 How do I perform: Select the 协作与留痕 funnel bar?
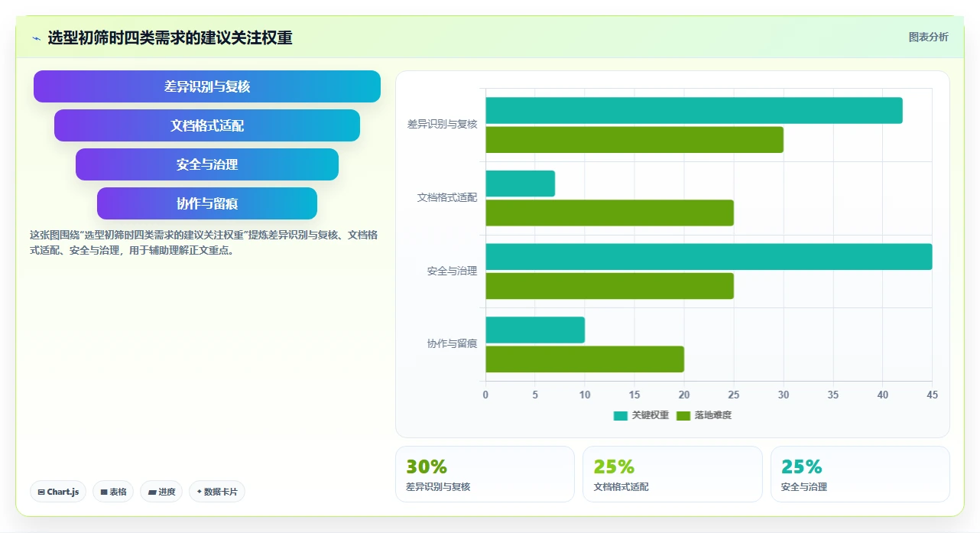point(207,203)
